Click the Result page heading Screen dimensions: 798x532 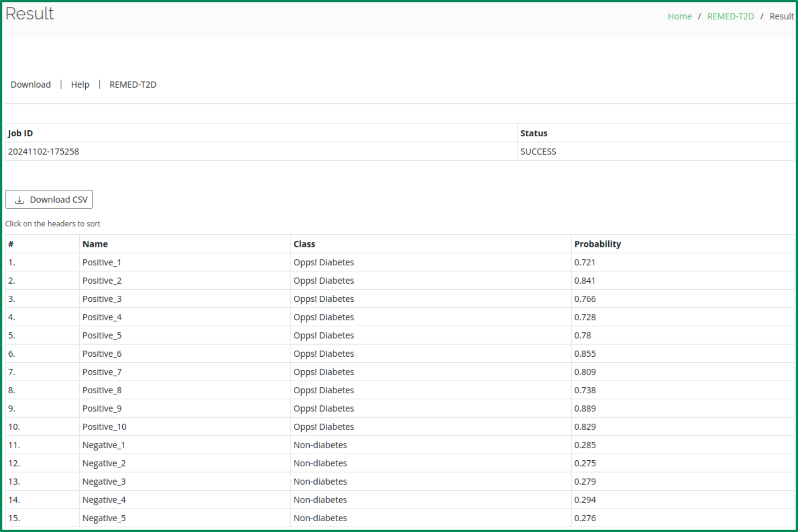click(30, 14)
